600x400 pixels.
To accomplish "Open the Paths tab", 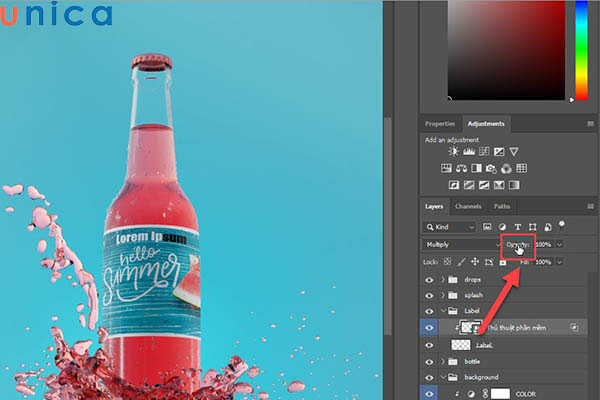I will (501, 206).
